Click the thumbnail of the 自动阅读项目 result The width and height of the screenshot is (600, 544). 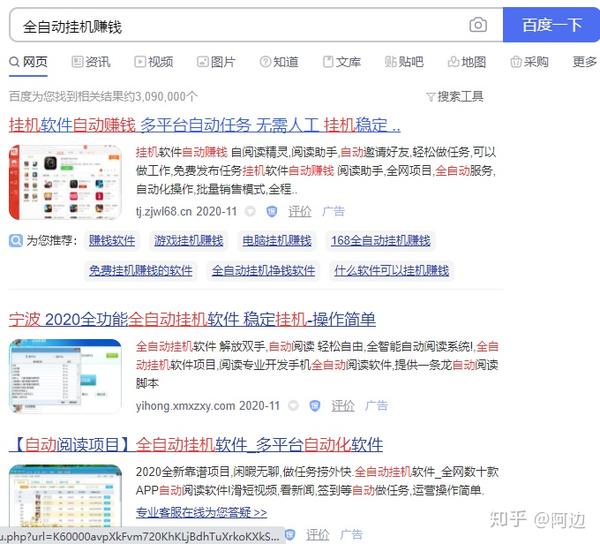pyautogui.click(x=65, y=496)
